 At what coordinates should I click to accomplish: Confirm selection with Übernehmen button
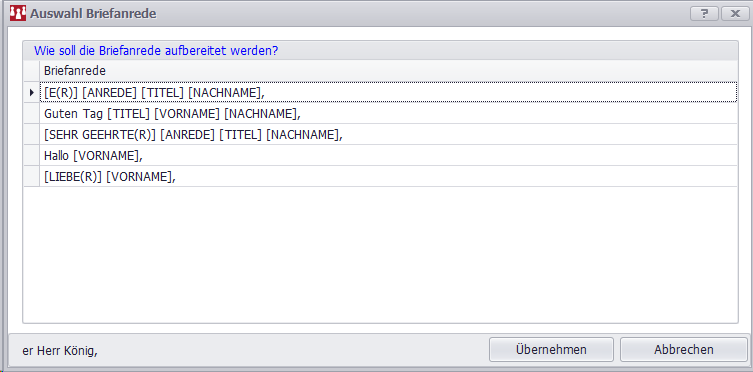[x=551, y=349]
